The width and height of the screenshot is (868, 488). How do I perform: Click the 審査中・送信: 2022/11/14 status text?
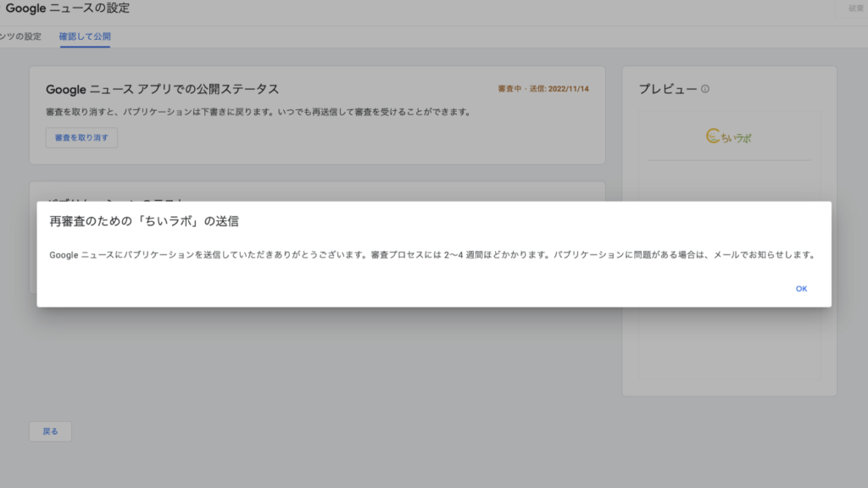pos(543,88)
